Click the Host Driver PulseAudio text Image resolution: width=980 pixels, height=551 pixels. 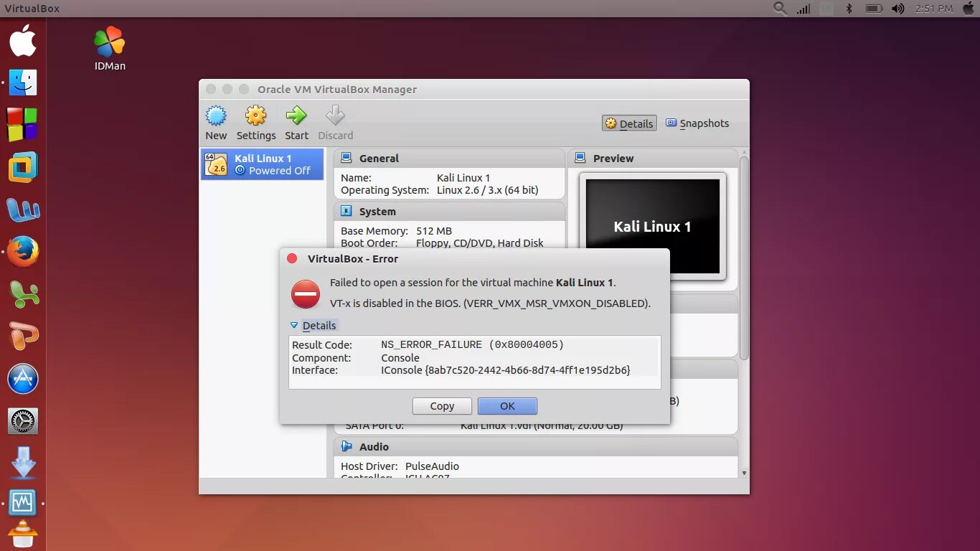click(x=400, y=466)
